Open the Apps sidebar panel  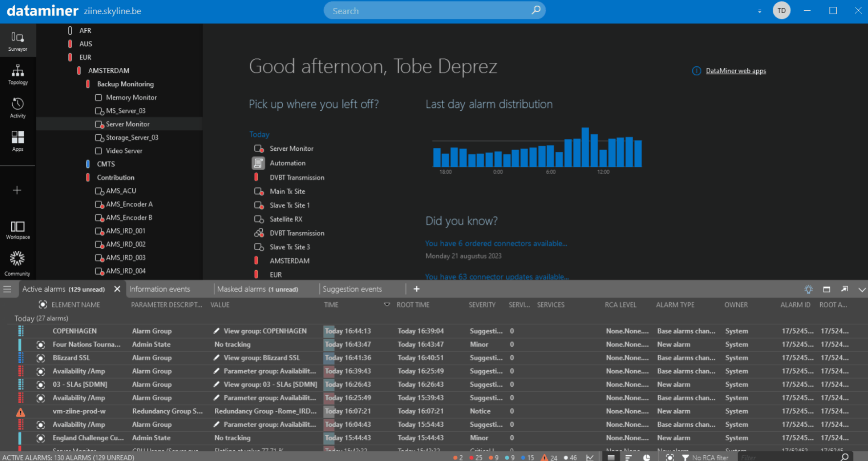18,141
